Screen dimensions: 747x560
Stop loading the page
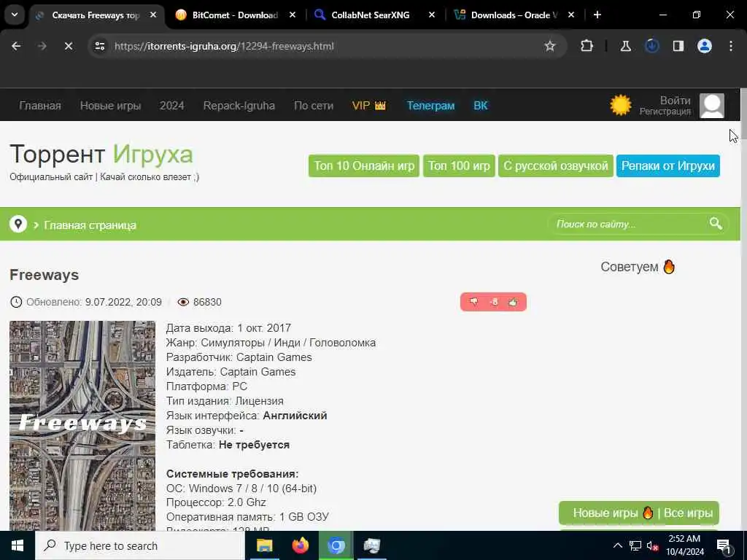pyautogui.click(x=68, y=46)
